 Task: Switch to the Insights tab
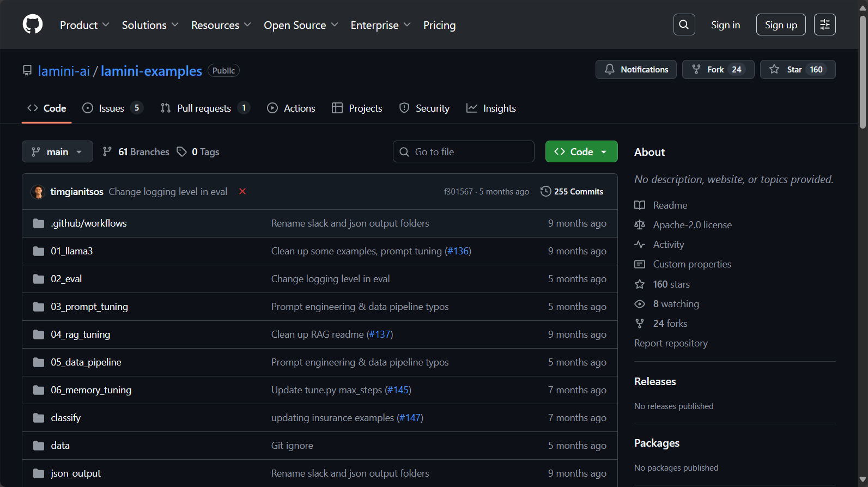click(x=491, y=108)
